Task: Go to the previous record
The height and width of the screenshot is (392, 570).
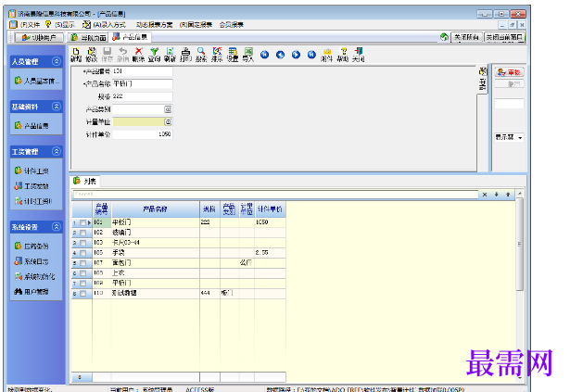Action: 280,55
